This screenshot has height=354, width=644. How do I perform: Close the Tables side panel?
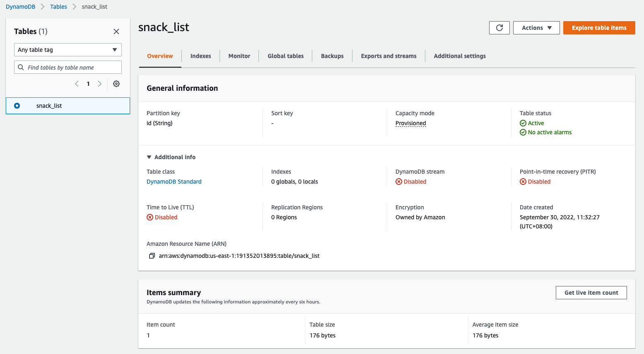116,32
